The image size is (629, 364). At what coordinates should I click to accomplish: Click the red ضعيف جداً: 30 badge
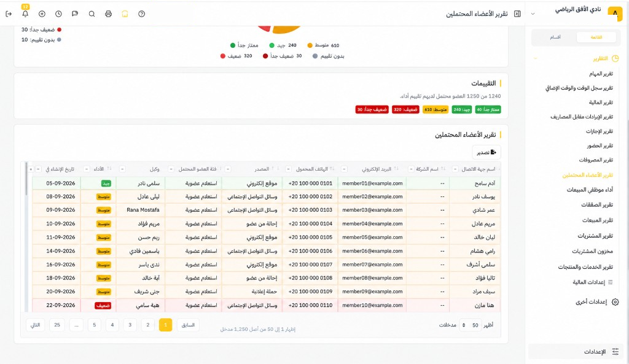[x=372, y=109]
